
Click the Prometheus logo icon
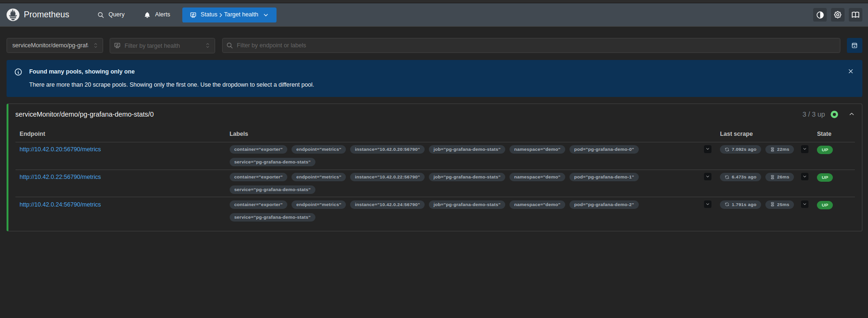point(13,15)
